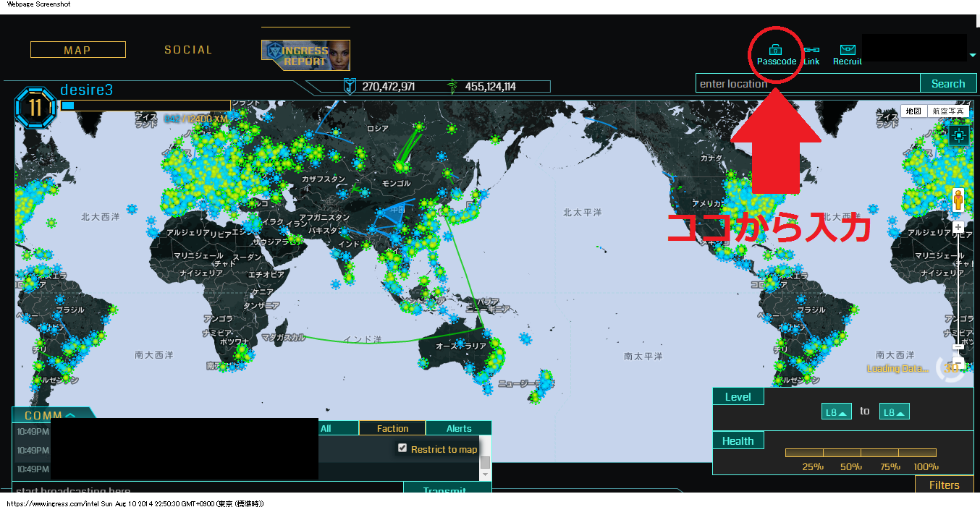Viewport: 980px width, 507px height.
Task: Click the Resistance faction score emblem
Action: point(350,85)
